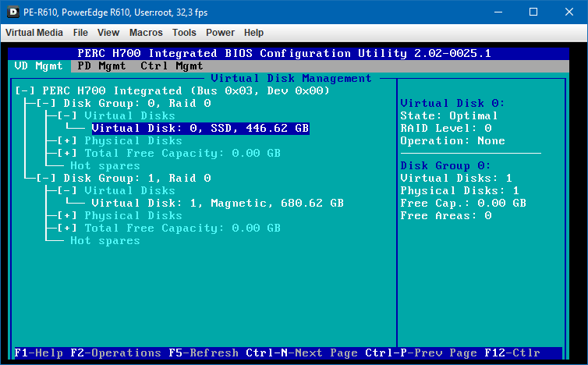Minimize the PE-R610 console window

click(x=498, y=12)
